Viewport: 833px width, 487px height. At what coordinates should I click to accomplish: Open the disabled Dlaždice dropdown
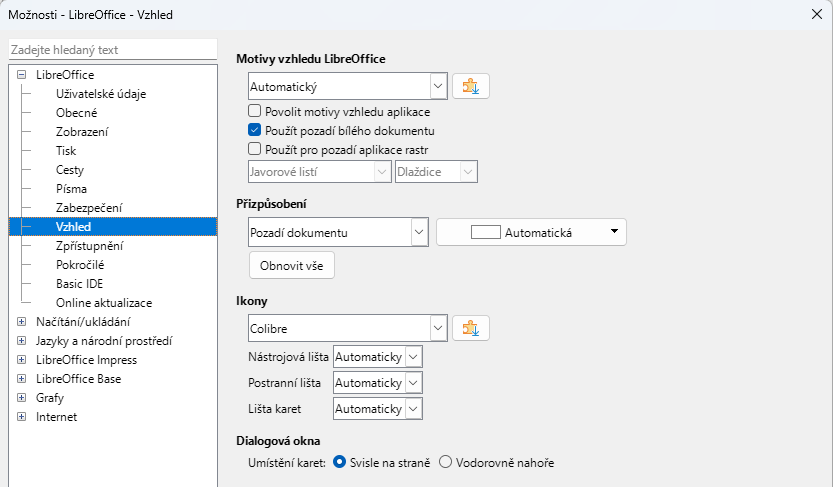coord(436,172)
